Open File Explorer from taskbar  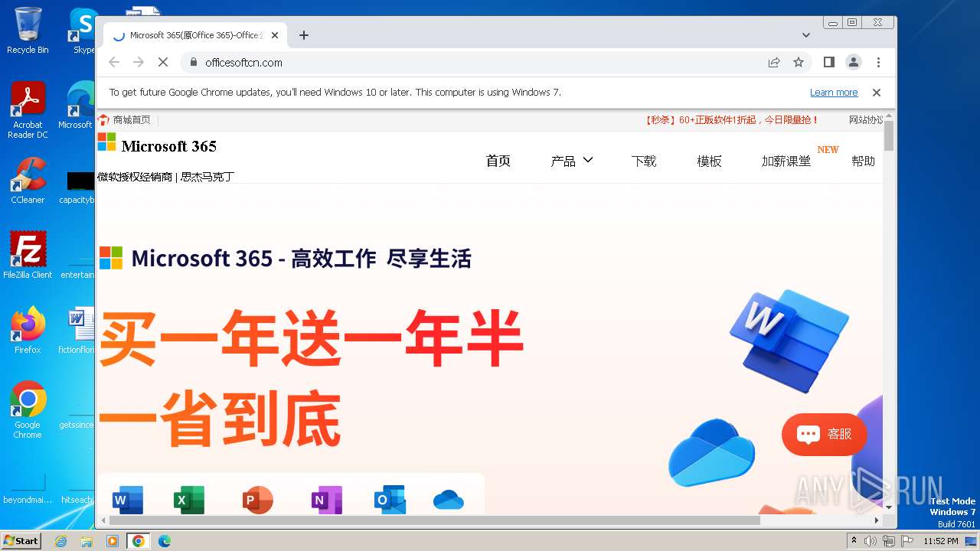[87, 541]
